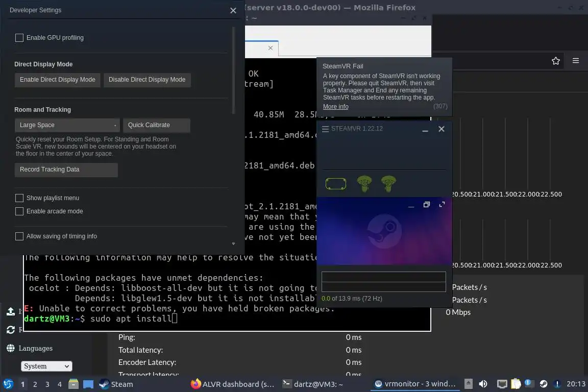Switch to the dartz@VM3 terminal taskbar entry
This screenshot has height=392, width=588.
pos(313,384)
